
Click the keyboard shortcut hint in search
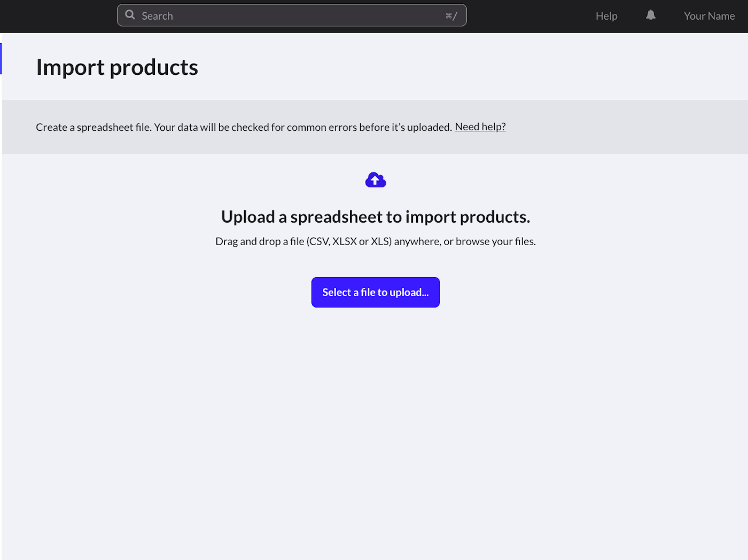coord(451,16)
